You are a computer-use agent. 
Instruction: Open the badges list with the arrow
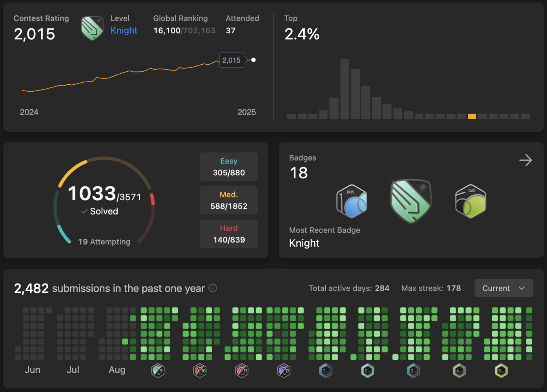[525, 160]
